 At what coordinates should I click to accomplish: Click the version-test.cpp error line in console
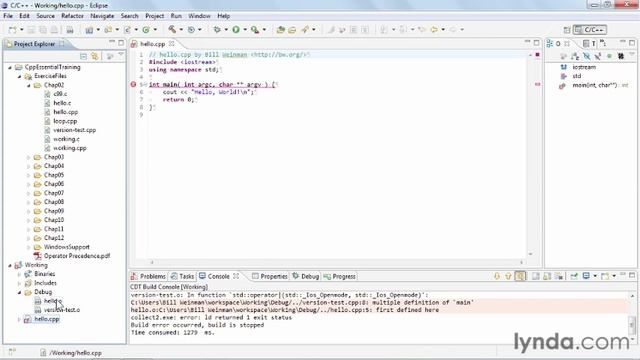[302, 302]
